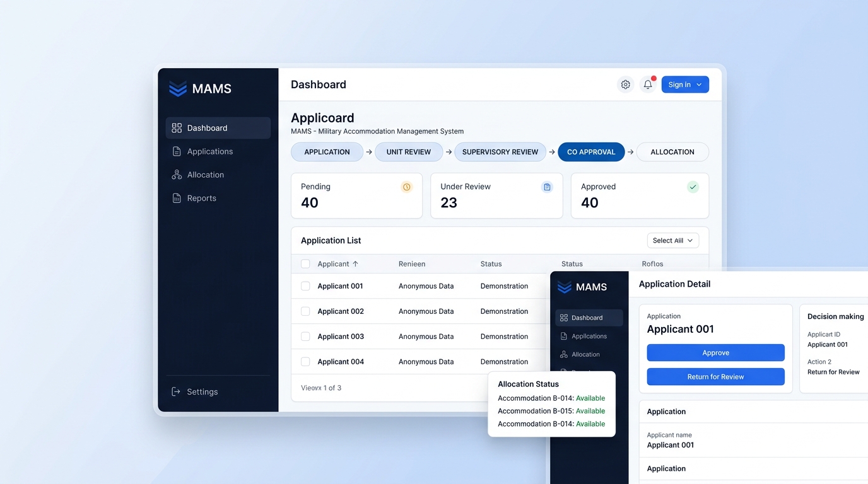This screenshot has height=484, width=868.
Task: Click Demonstration in Applicant 002 row
Action: pyautogui.click(x=504, y=311)
